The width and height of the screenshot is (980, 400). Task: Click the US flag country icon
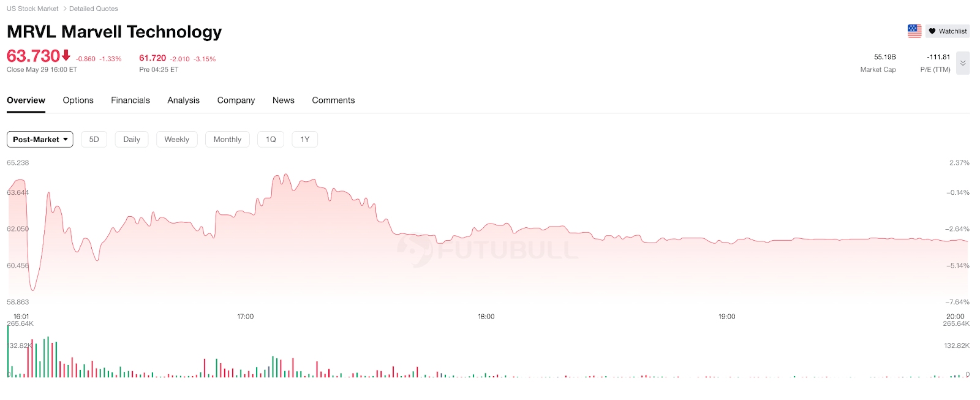coord(914,31)
